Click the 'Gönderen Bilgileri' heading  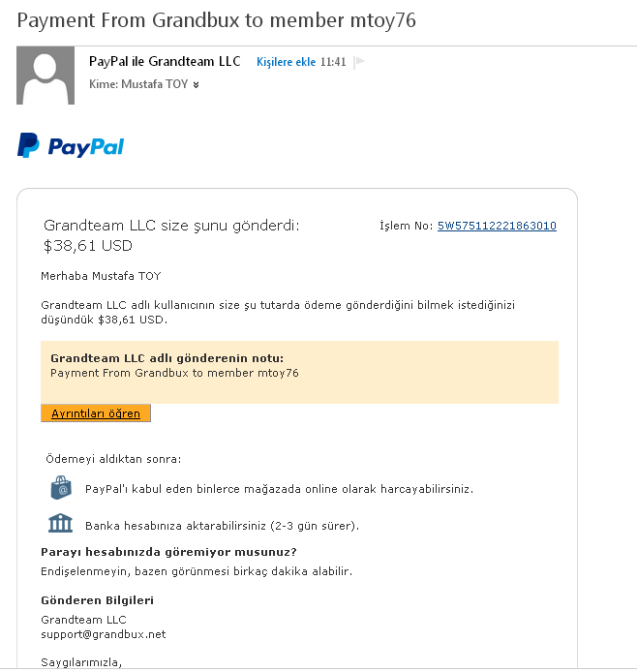pyautogui.click(x=97, y=600)
